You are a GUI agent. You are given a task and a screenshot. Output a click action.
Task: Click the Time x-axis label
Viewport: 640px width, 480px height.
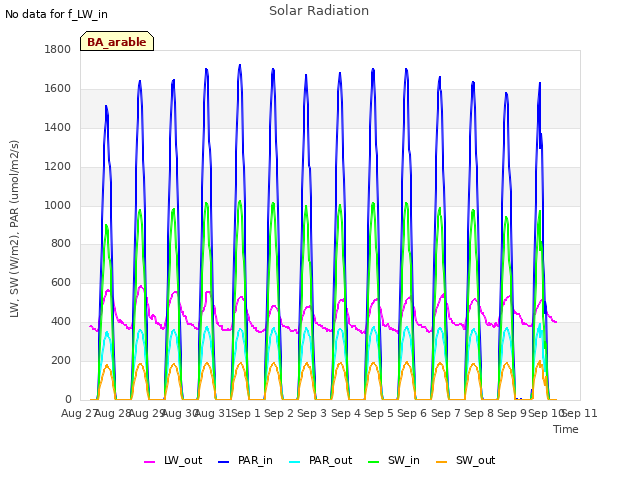(x=566, y=429)
